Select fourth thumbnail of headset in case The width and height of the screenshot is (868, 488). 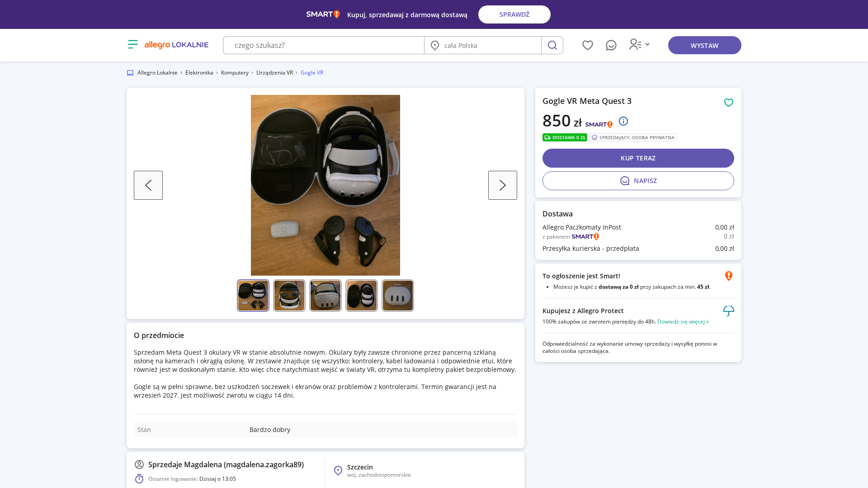point(362,296)
